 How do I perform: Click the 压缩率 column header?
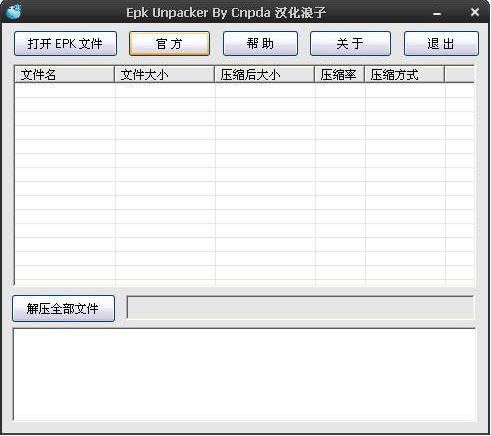click(339, 74)
